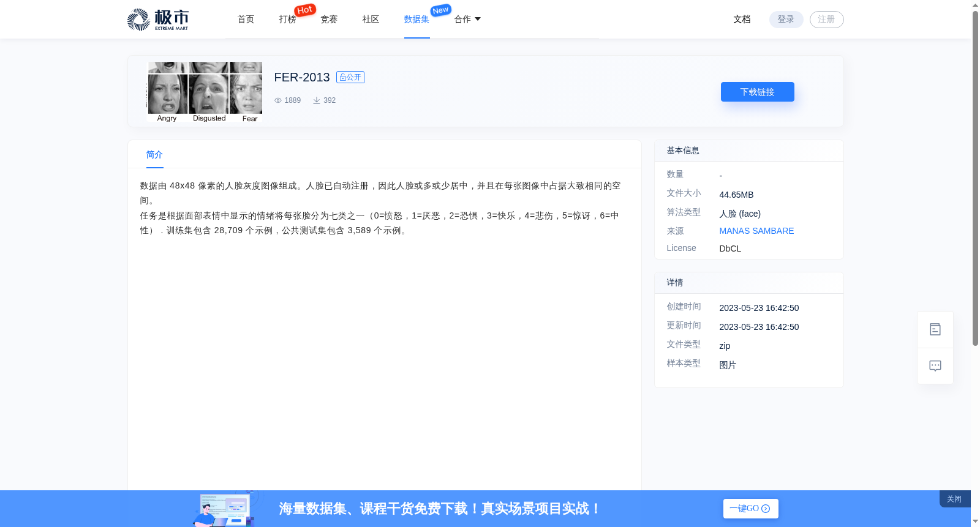Switch to the 简介 introduction tab
The image size is (980, 527).
coord(155,155)
